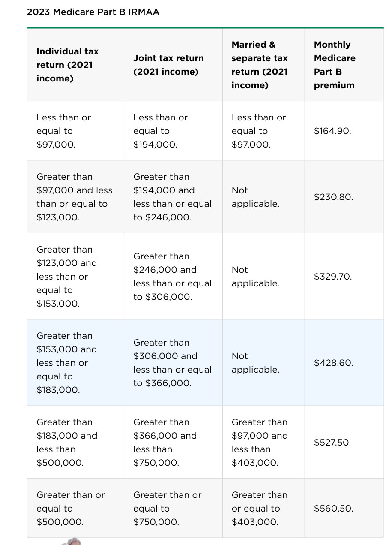Select joint cell "Greater than $366,000 and less than $750,000"

point(165,443)
